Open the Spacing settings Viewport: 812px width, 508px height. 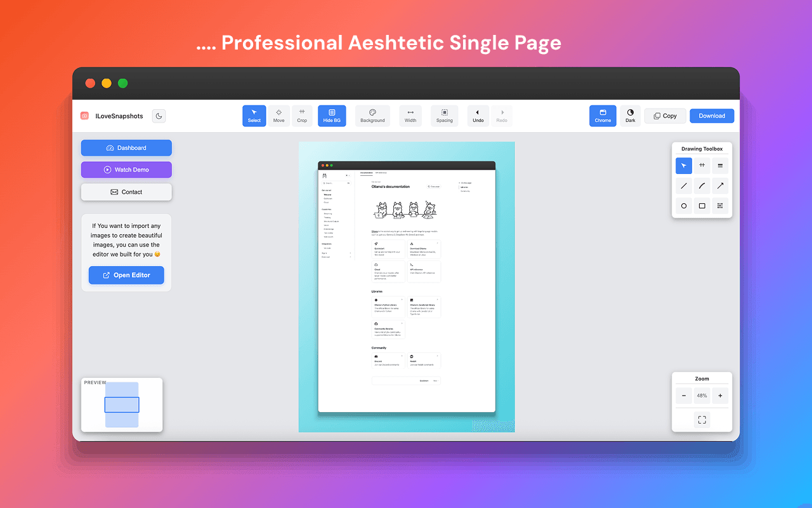click(445, 116)
